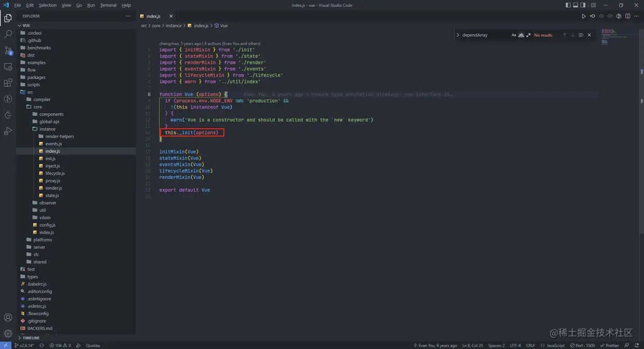644x349 pixels.
Task: Expand the observer folder
Action: 76,203
